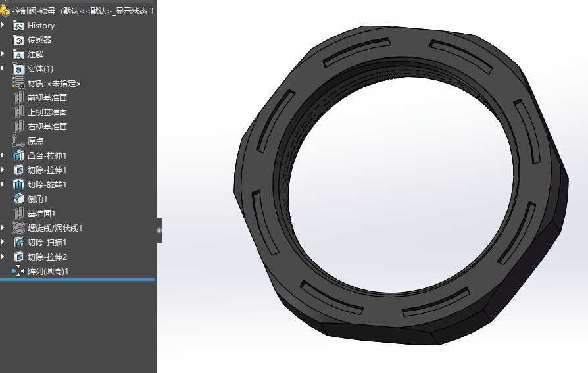Screen dimensions: 588x373
Task: Expand the 凸台-拉伸1 feature
Action: tap(3, 155)
